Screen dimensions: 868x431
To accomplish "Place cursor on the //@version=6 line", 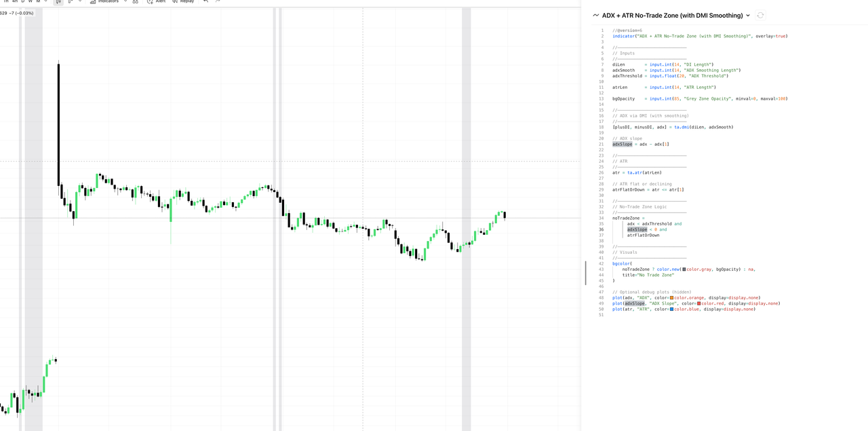I will point(627,31).
